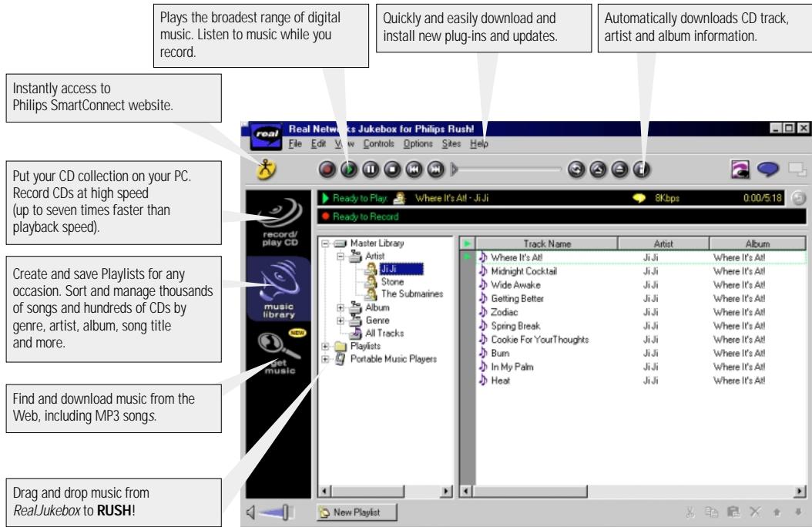Viewport: 812px width, 527px height.
Task: Expand the Genre tree node
Action: pyautogui.click(x=341, y=321)
